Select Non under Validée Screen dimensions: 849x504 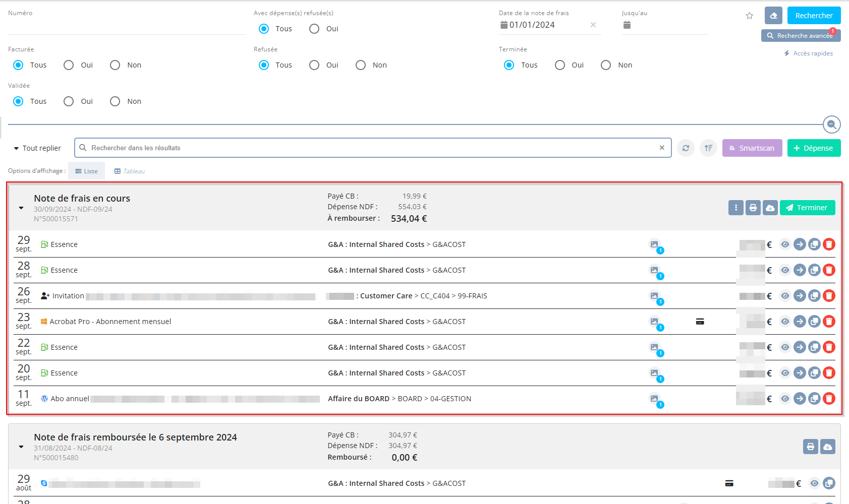click(x=115, y=101)
